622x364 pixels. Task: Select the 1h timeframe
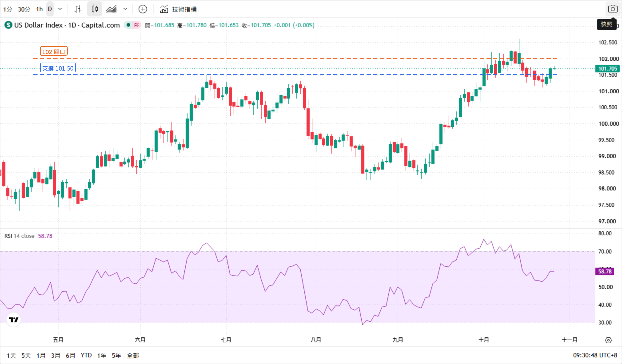[39, 9]
